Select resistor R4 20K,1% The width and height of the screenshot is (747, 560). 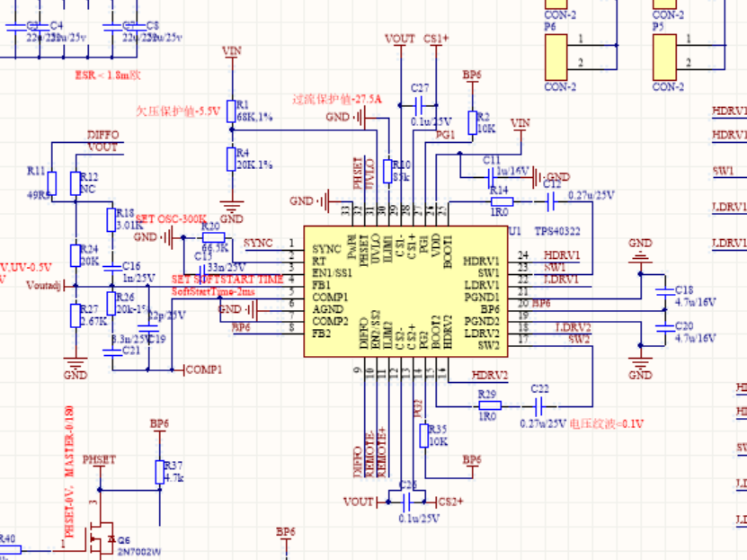point(232,159)
